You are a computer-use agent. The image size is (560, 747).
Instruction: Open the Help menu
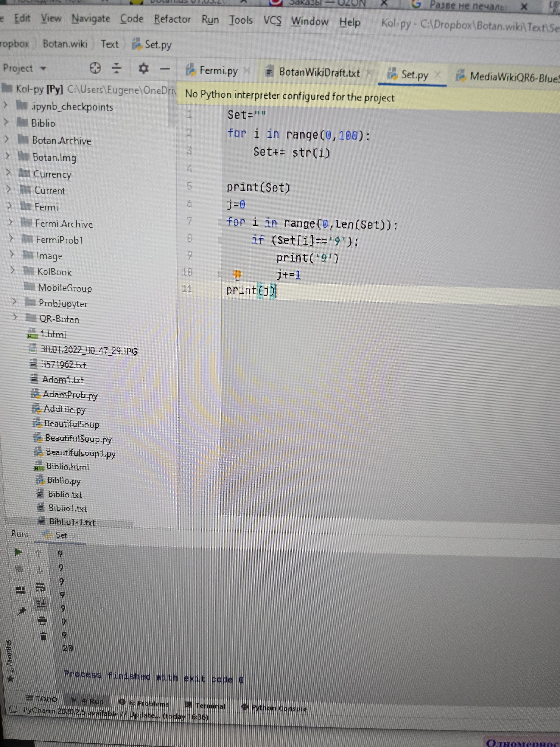[350, 22]
